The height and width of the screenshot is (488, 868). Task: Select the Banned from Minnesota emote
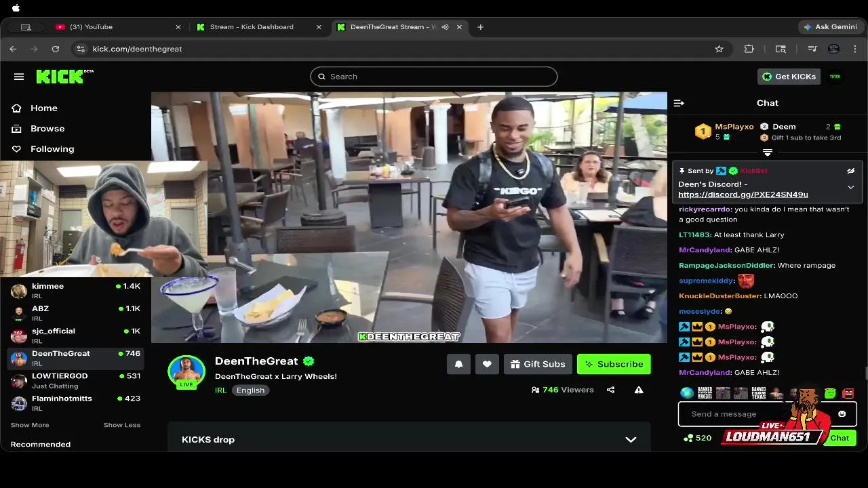(x=705, y=393)
